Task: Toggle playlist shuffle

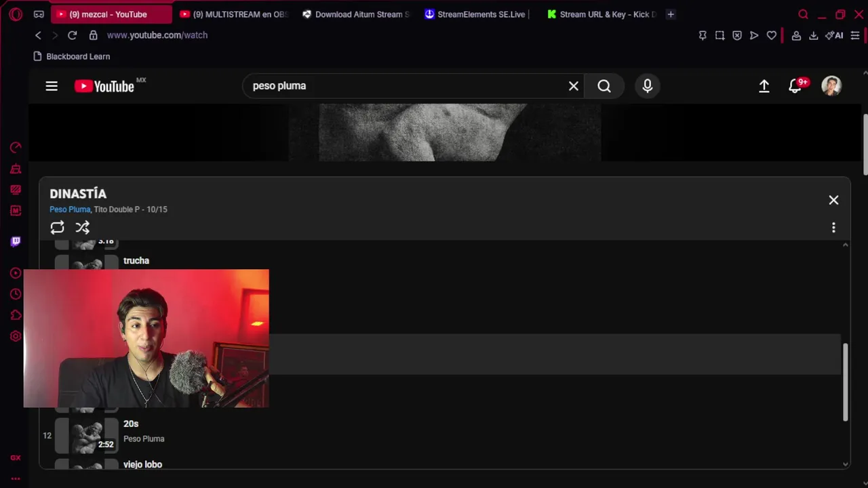Action: 83,228
